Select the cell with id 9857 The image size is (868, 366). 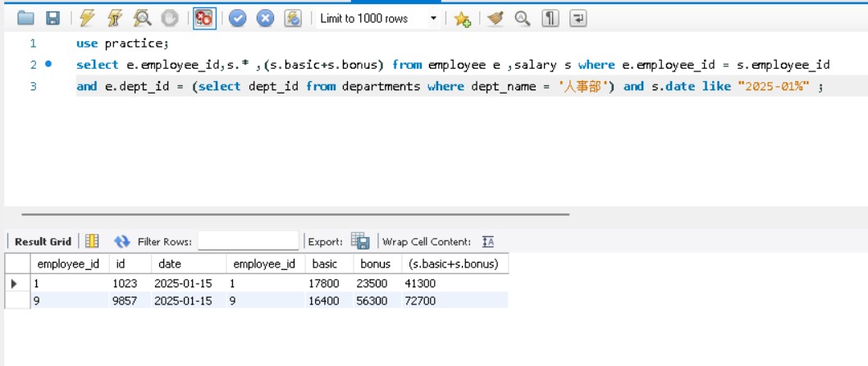point(130,300)
